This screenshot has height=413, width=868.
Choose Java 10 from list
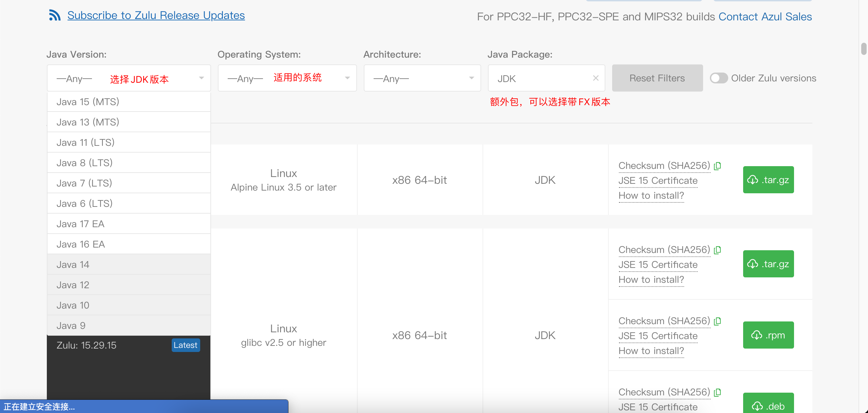click(129, 305)
